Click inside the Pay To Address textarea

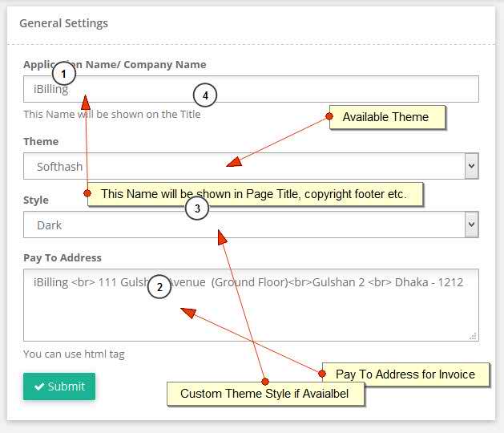[251, 305]
